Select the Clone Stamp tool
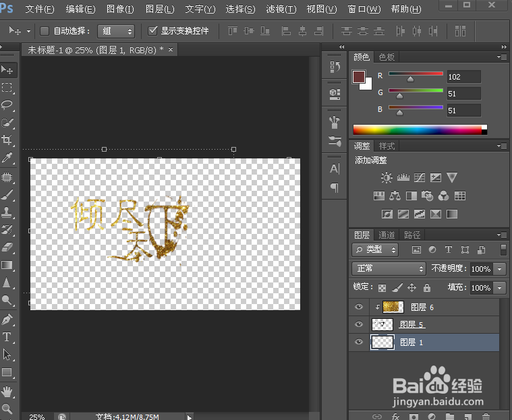The image size is (512, 420). pyautogui.click(x=7, y=212)
